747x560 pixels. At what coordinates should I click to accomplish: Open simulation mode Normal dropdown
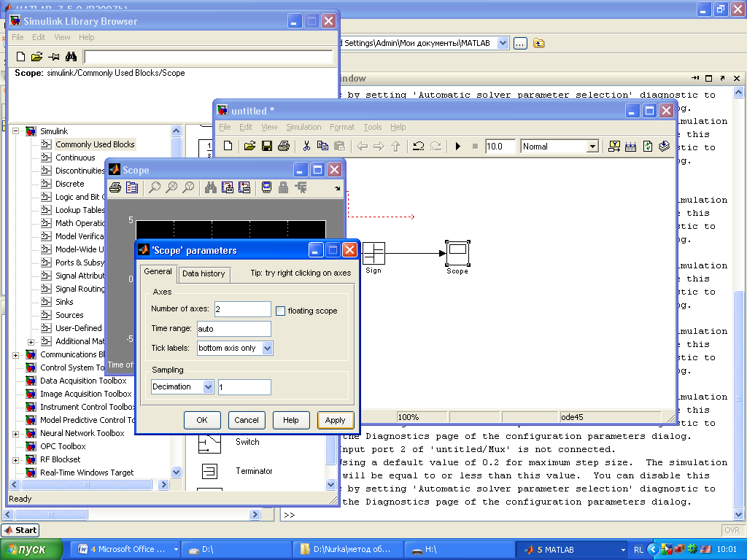click(592, 147)
